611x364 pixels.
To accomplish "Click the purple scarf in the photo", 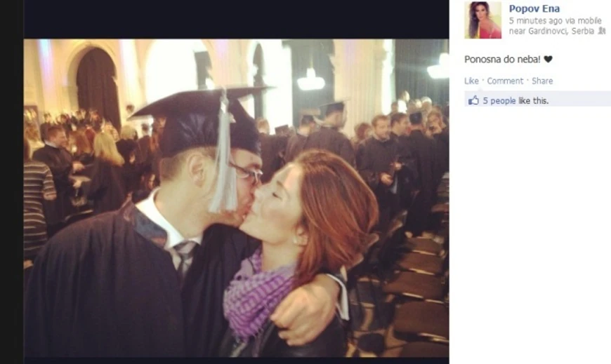I will [258, 294].
